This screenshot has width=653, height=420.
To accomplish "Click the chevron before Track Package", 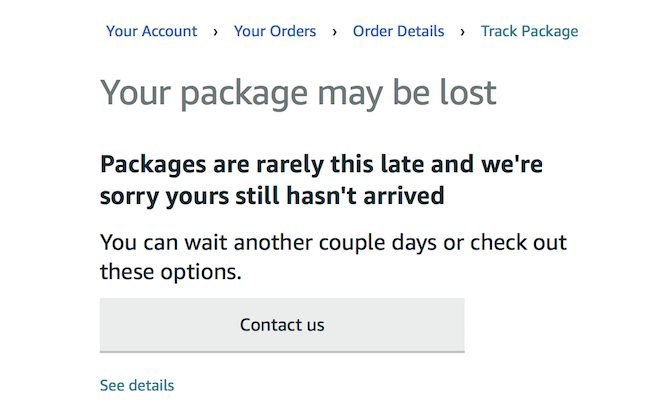I will click(462, 32).
